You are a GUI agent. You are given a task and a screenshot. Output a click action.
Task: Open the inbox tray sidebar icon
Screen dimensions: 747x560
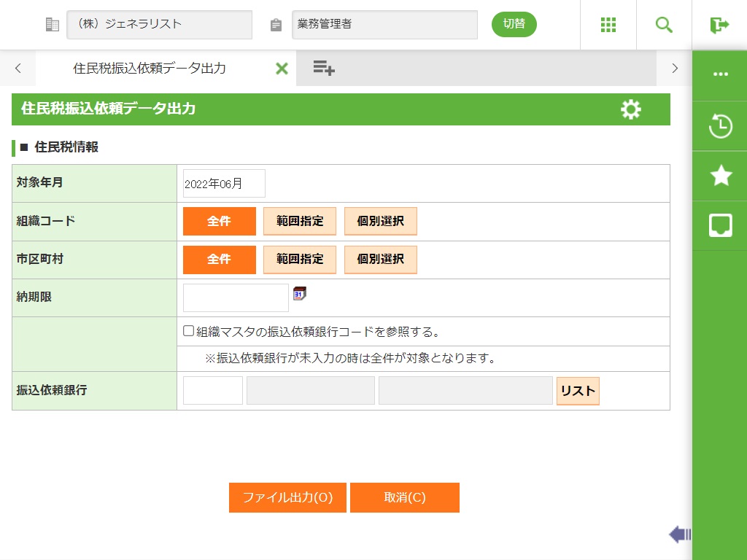click(720, 225)
